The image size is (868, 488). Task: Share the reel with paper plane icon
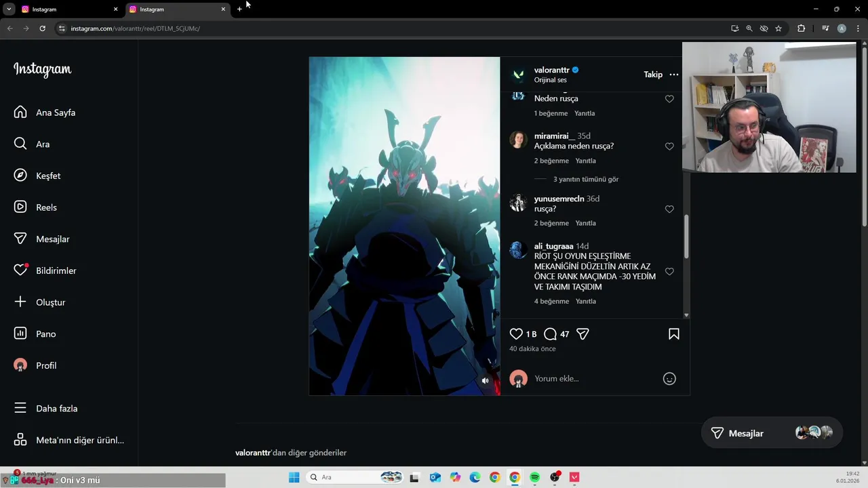pyautogui.click(x=583, y=334)
